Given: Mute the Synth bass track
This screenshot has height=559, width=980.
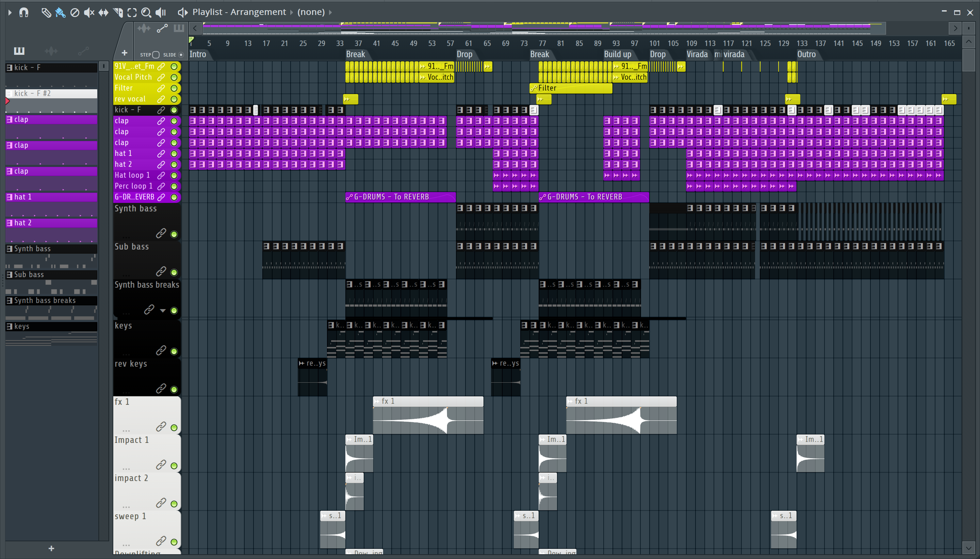Looking at the screenshot, I should tap(174, 234).
